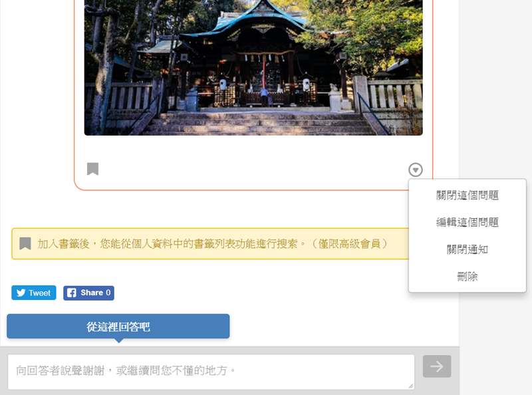Click the stone steps in the photo
Viewport: 532px width, 395px height.
coord(258,123)
